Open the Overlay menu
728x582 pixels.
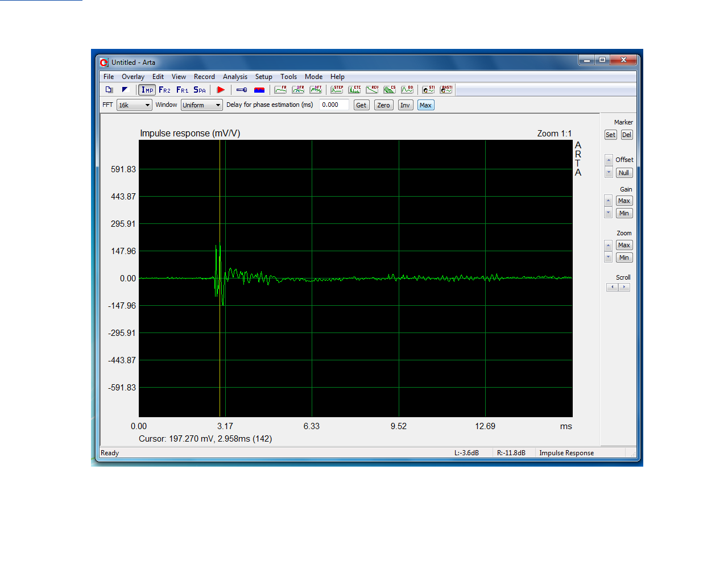tap(133, 77)
